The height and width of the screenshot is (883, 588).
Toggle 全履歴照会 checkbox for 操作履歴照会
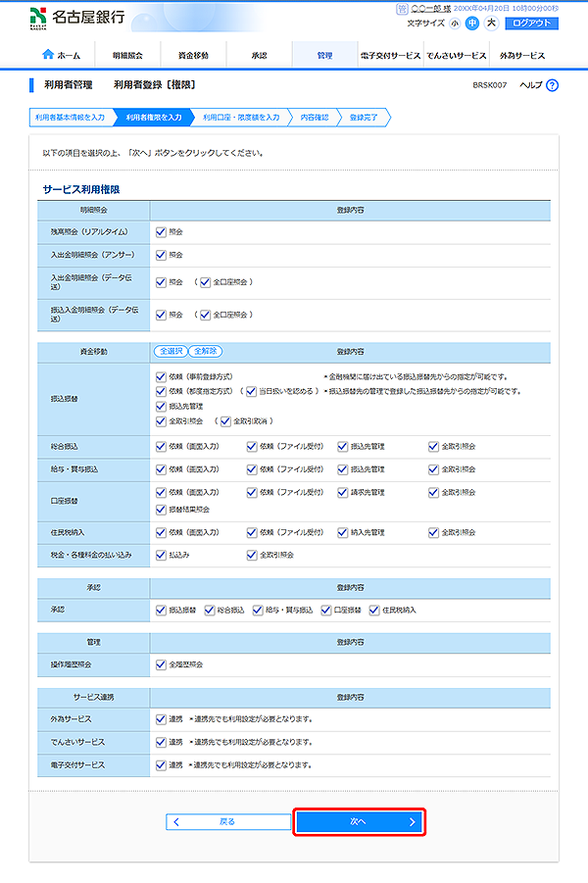(x=161, y=664)
